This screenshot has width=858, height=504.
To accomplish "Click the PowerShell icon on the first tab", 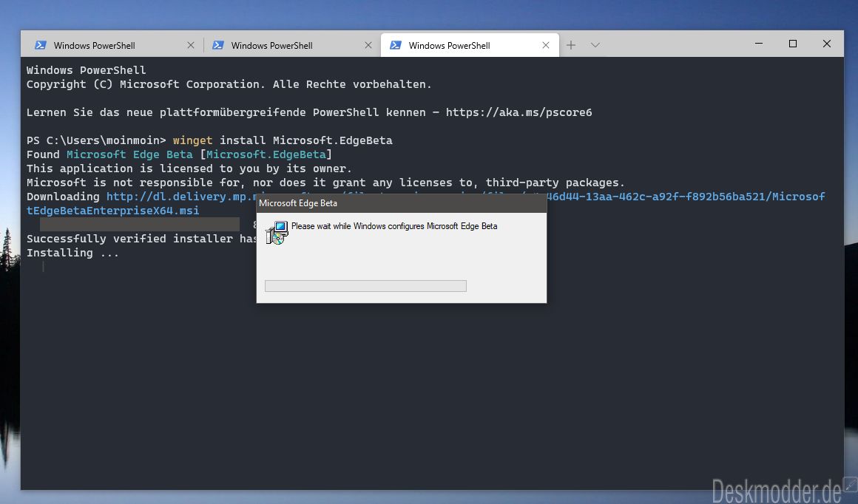I will (x=41, y=45).
